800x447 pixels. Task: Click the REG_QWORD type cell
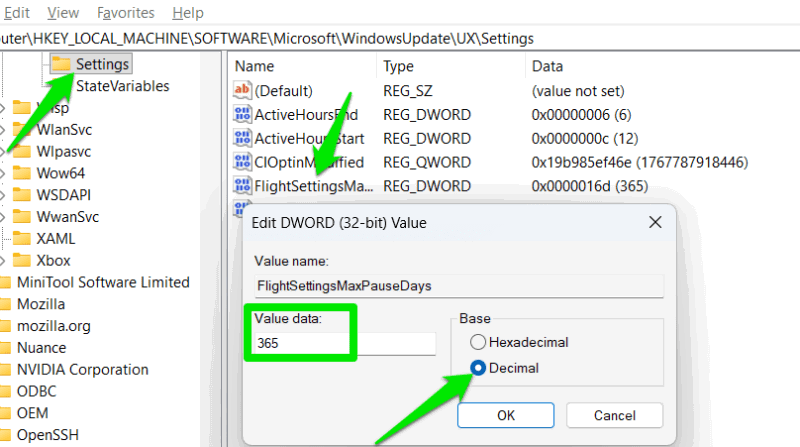tap(427, 162)
